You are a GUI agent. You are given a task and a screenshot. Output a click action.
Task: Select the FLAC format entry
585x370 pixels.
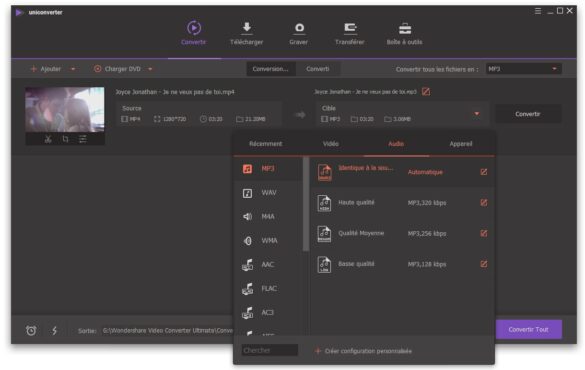[268, 288]
